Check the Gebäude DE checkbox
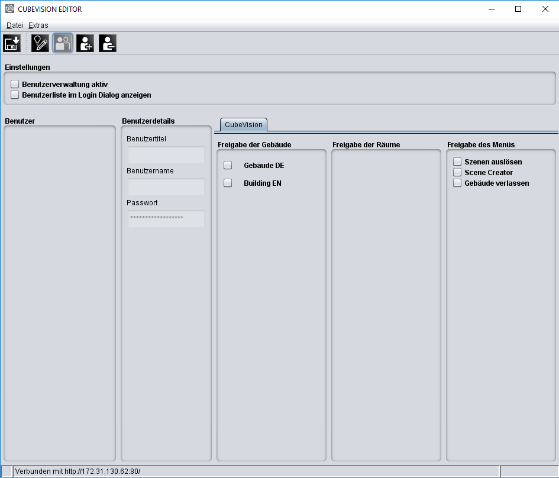Viewport: 559px width, 478px height. tap(227, 165)
